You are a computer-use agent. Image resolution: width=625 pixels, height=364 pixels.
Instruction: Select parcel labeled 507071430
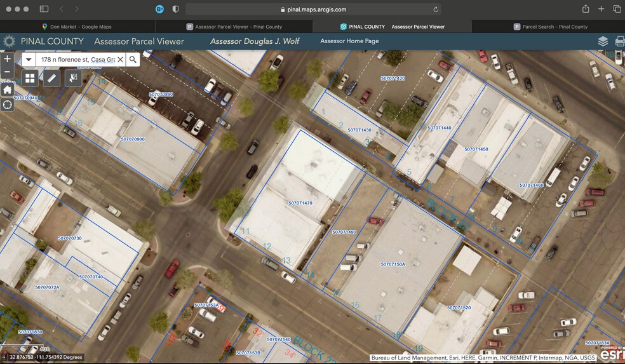pyautogui.click(x=359, y=130)
